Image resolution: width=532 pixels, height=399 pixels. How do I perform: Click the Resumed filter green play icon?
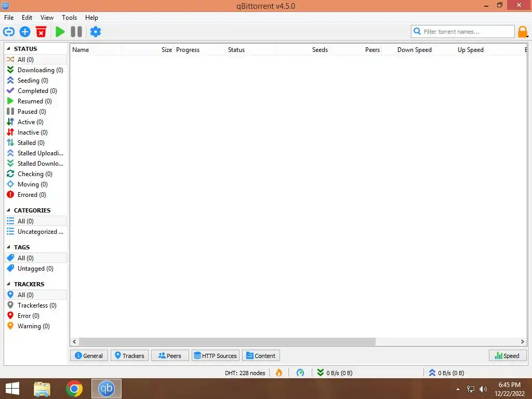pyautogui.click(x=10, y=101)
